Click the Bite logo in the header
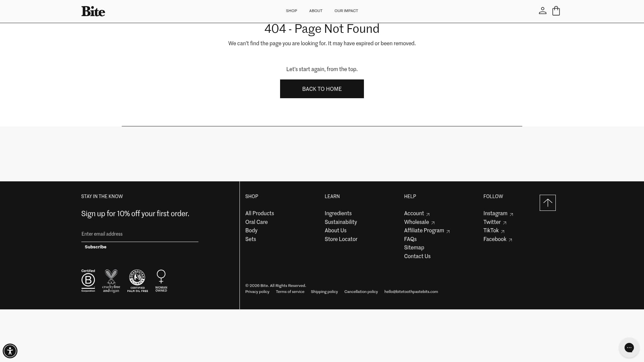Viewport: 644px width, 362px height. (x=93, y=11)
